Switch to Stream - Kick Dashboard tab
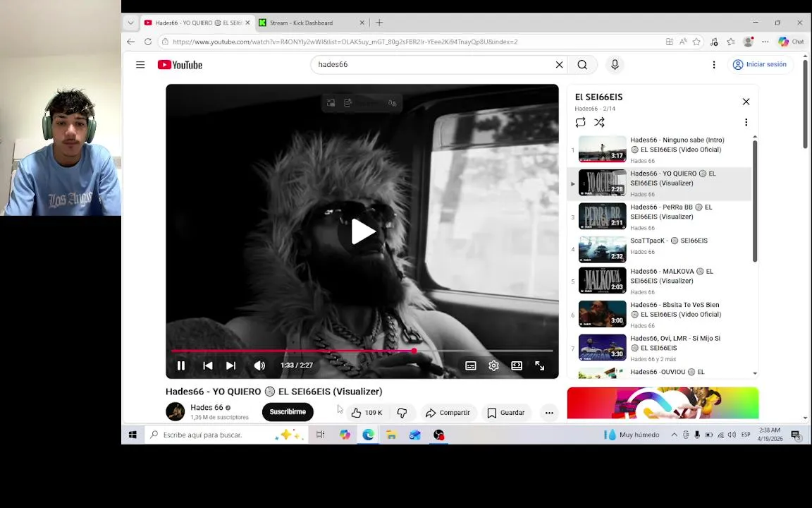 [301, 23]
